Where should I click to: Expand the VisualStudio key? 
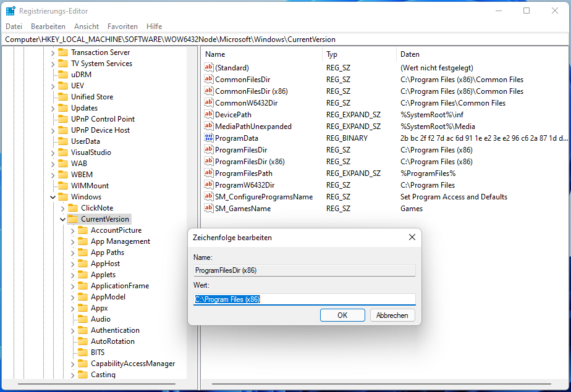[53, 152]
